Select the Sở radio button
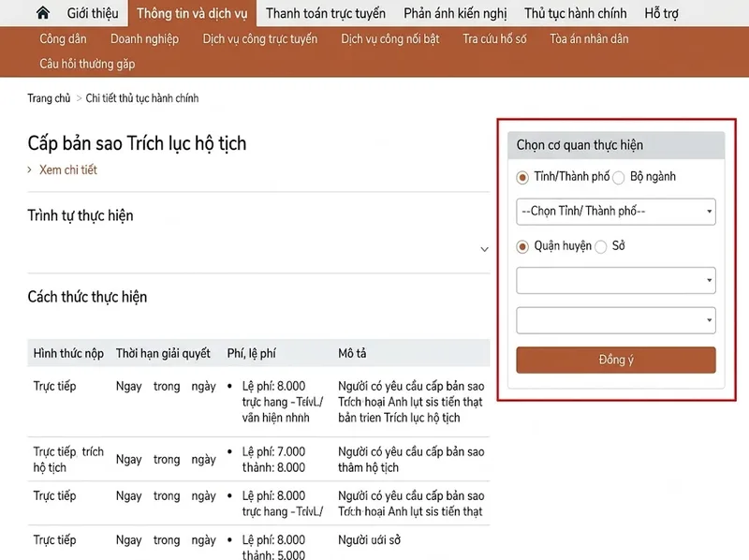 (x=601, y=246)
